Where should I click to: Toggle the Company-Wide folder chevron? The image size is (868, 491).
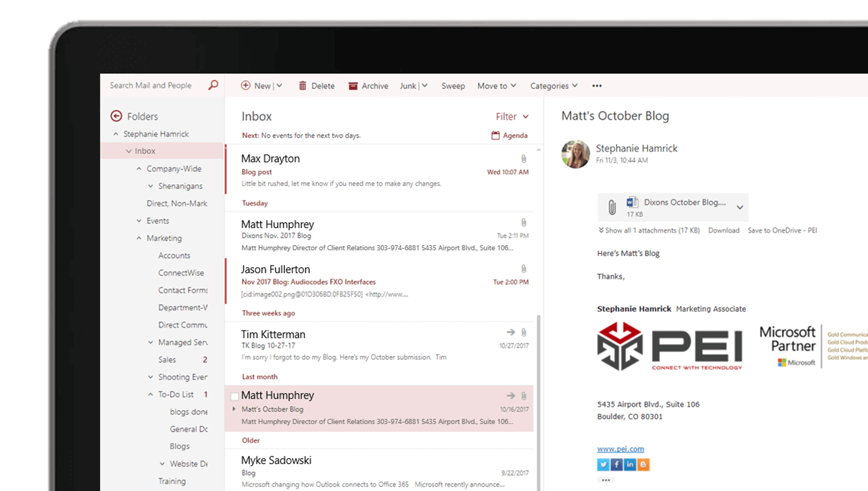139,169
